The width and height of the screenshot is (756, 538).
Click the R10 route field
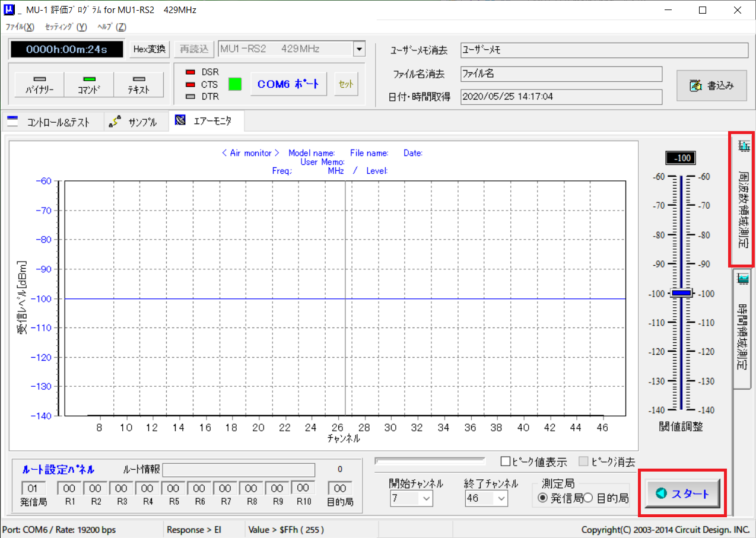point(303,488)
